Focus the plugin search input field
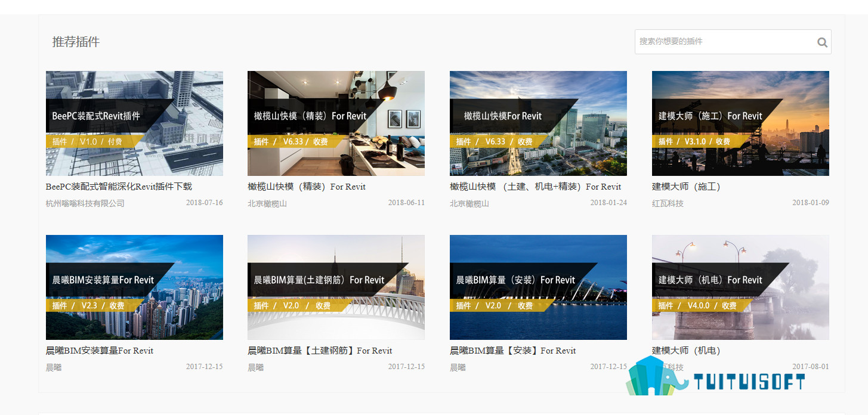The width and height of the screenshot is (868, 415). point(733,42)
